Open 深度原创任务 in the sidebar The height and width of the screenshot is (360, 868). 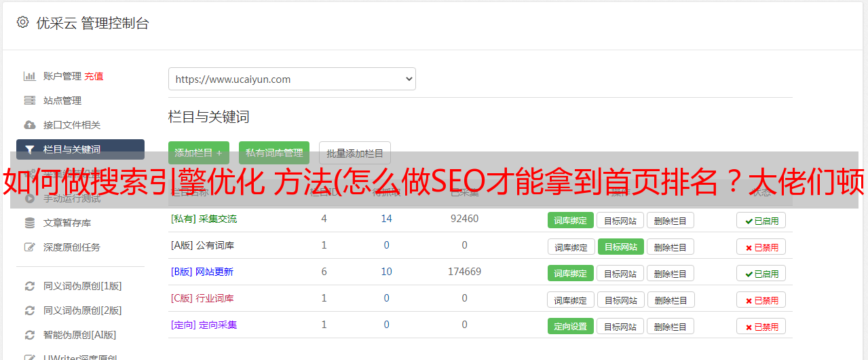[x=72, y=247]
